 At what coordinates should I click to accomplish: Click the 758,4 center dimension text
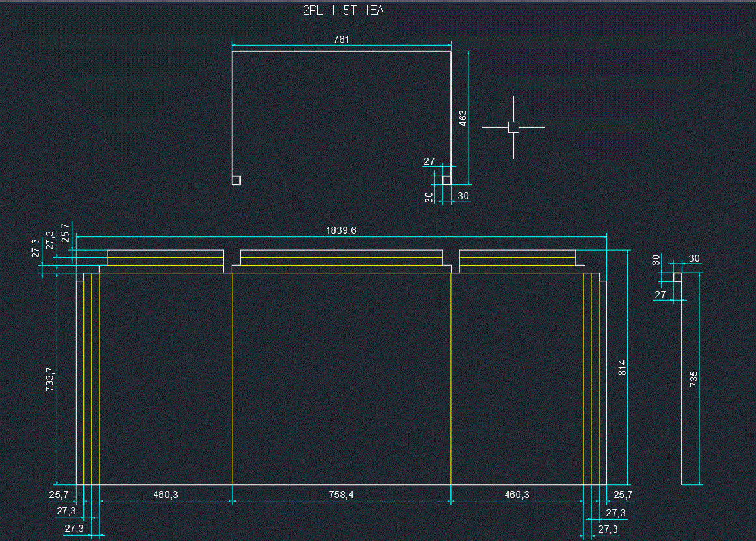pyautogui.click(x=341, y=495)
